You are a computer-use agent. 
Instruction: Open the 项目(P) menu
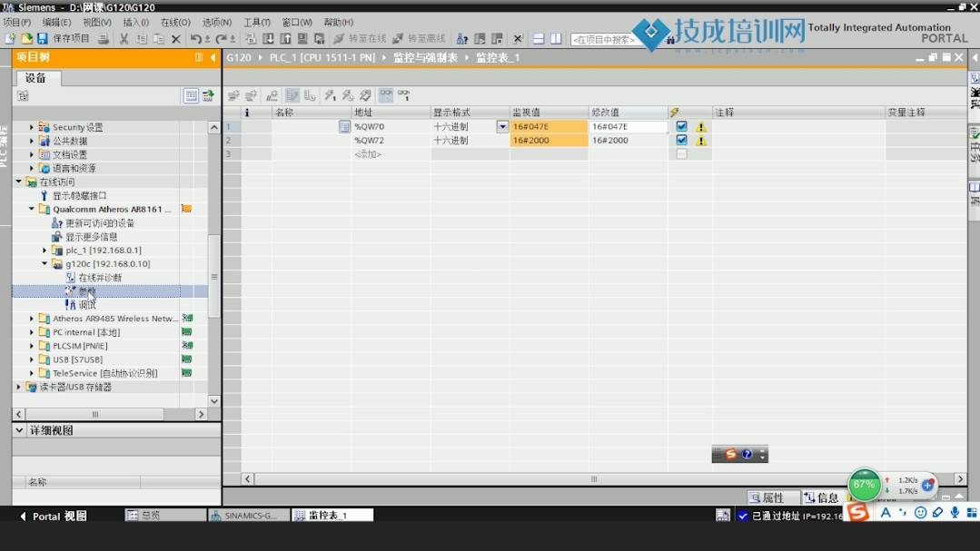pos(17,22)
